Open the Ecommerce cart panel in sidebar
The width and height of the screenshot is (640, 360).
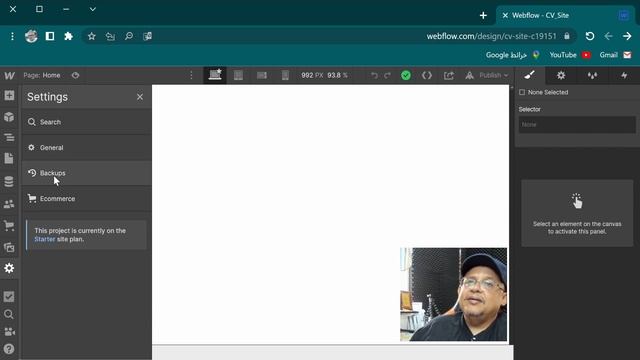pos(9,225)
